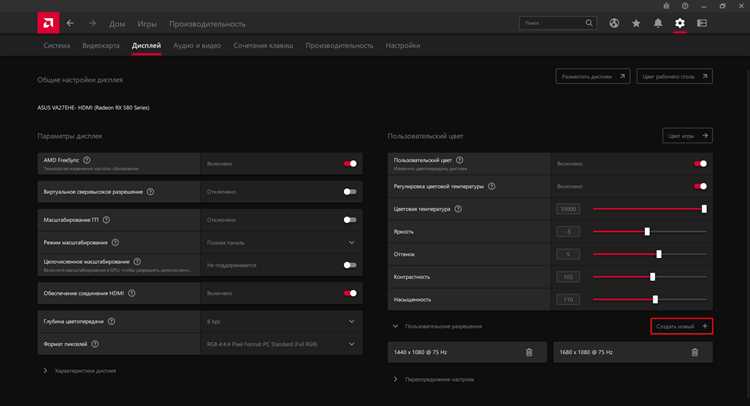Click the Создать новый button
This screenshot has width=750, height=406.
coord(682,326)
